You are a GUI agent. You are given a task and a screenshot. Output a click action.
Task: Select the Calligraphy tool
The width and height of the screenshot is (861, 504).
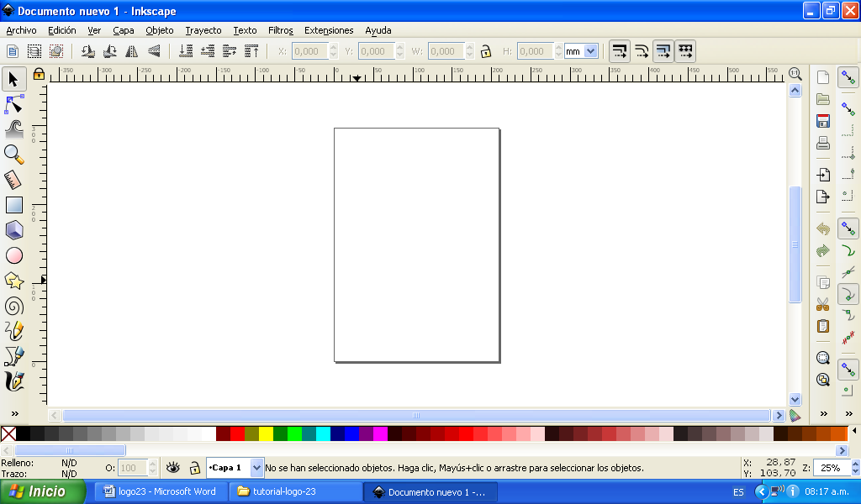point(13,381)
